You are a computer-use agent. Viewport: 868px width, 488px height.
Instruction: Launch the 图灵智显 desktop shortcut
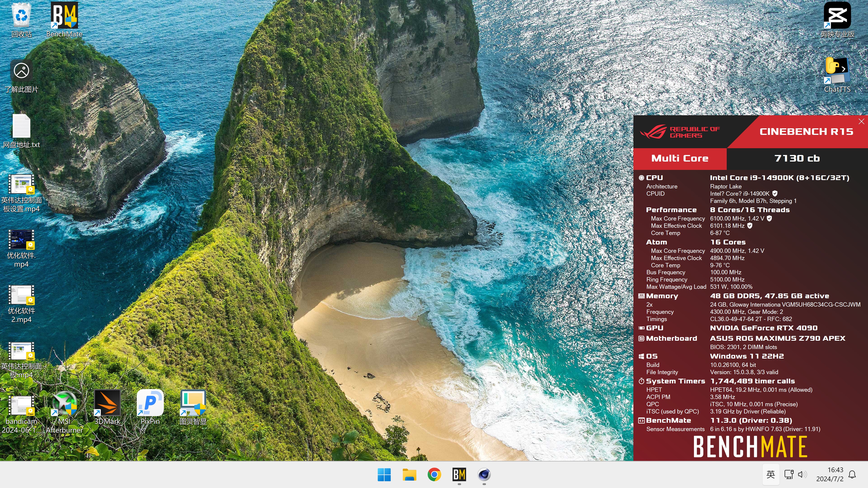point(193,407)
